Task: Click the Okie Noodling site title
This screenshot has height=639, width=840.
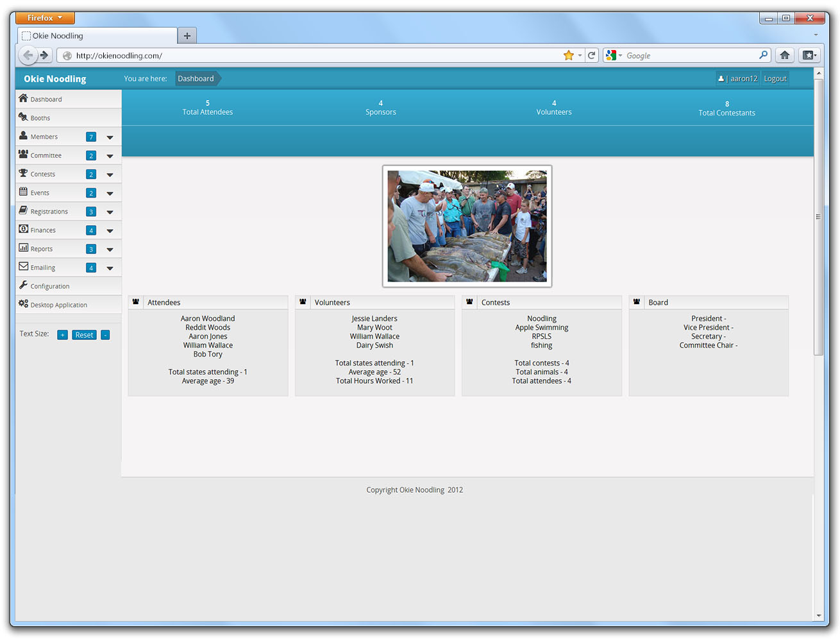Action: point(55,79)
